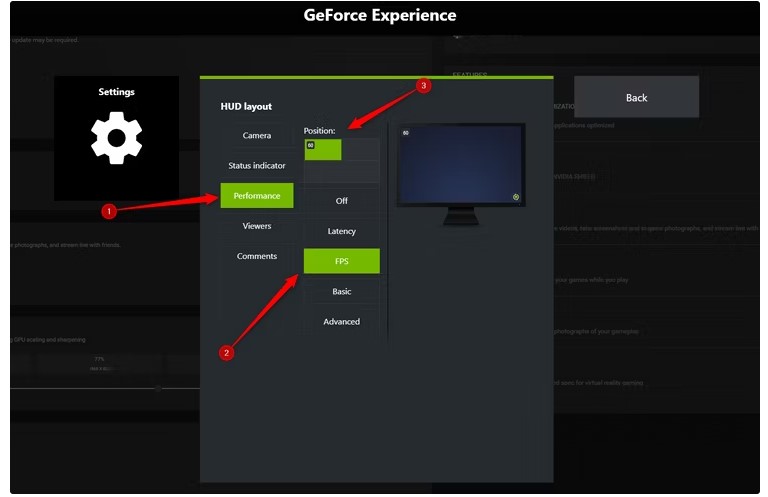The height and width of the screenshot is (497, 768).
Task: Choose the Performance HUD option
Action: click(x=257, y=195)
